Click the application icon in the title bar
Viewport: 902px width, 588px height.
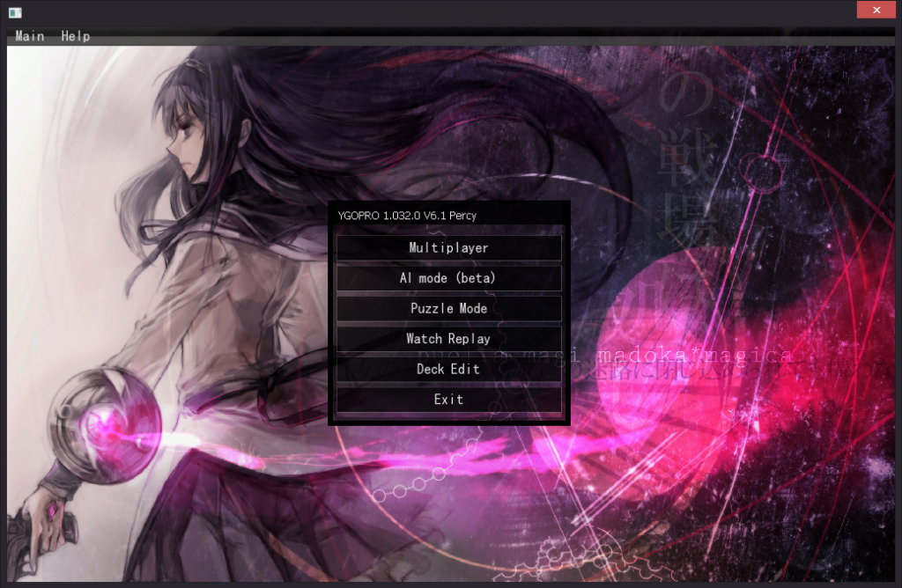15,12
